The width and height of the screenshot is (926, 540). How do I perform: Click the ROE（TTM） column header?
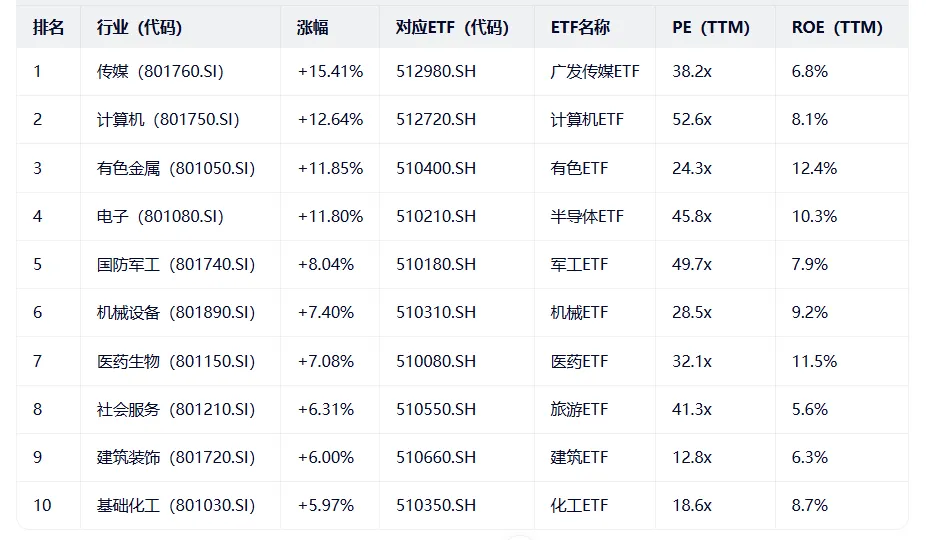tap(837, 28)
